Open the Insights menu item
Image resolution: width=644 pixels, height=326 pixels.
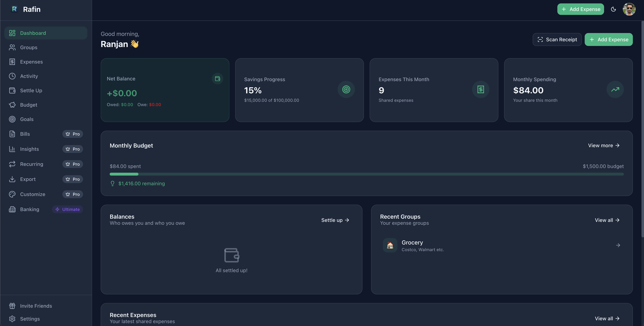point(29,149)
